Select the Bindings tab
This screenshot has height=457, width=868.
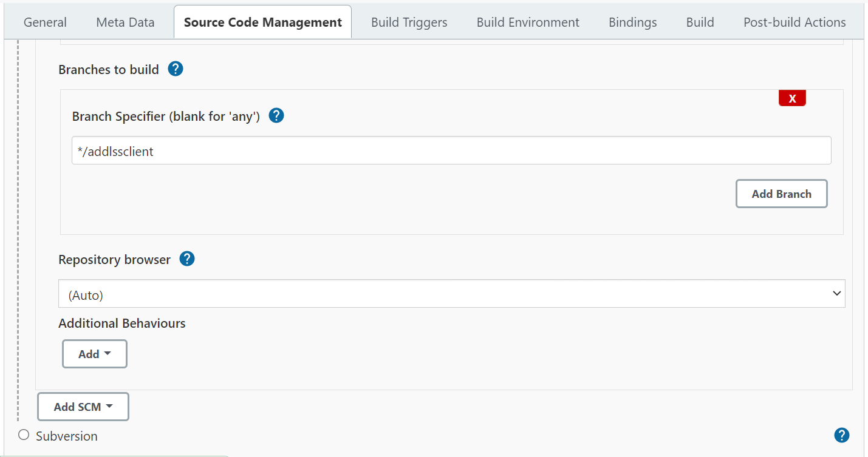632,22
